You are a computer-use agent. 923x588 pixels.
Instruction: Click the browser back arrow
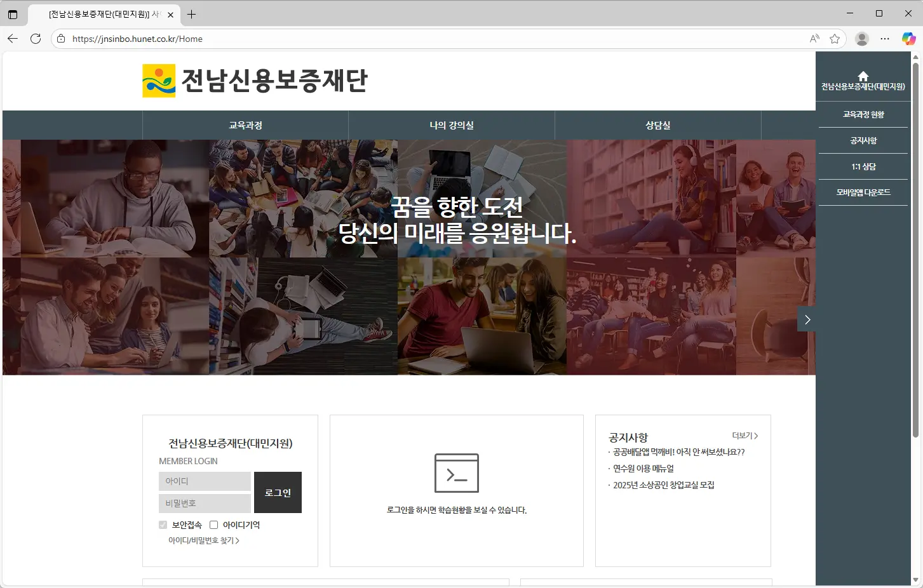coord(12,39)
